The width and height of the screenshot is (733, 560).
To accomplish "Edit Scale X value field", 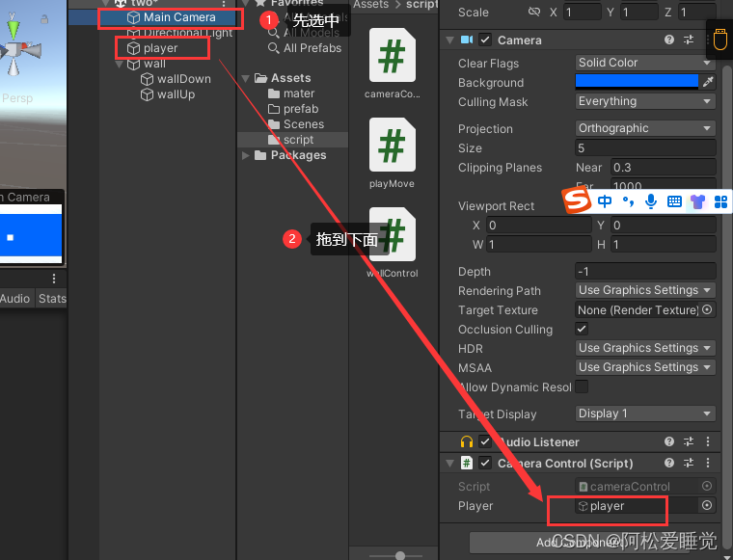I will coord(583,13).
